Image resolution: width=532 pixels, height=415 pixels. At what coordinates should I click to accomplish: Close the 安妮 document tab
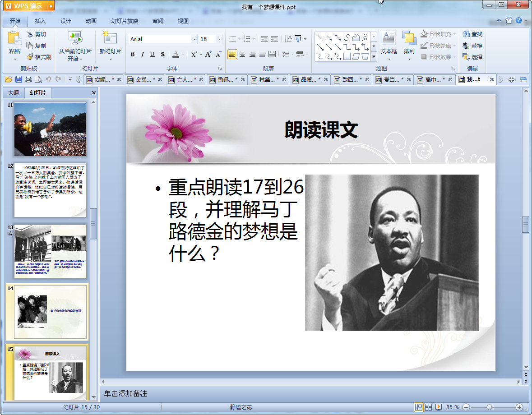[x=119, y=80]
